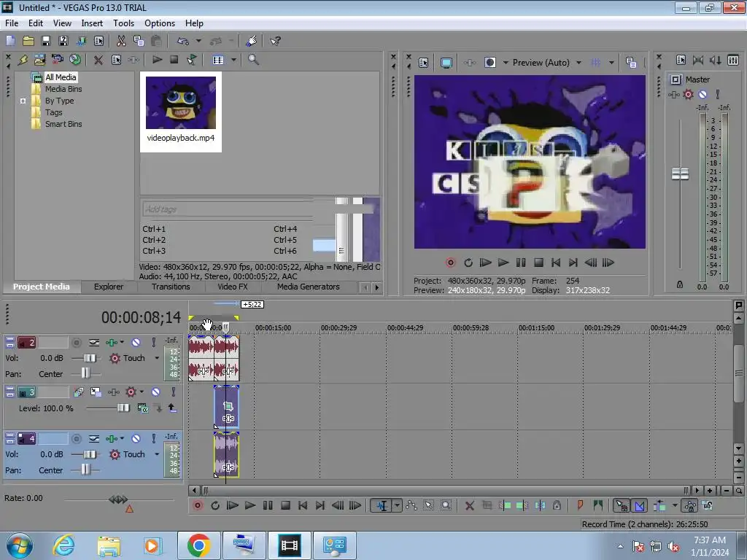
Task: Switch to the Video FX tab
Action: tap(233, 287)
